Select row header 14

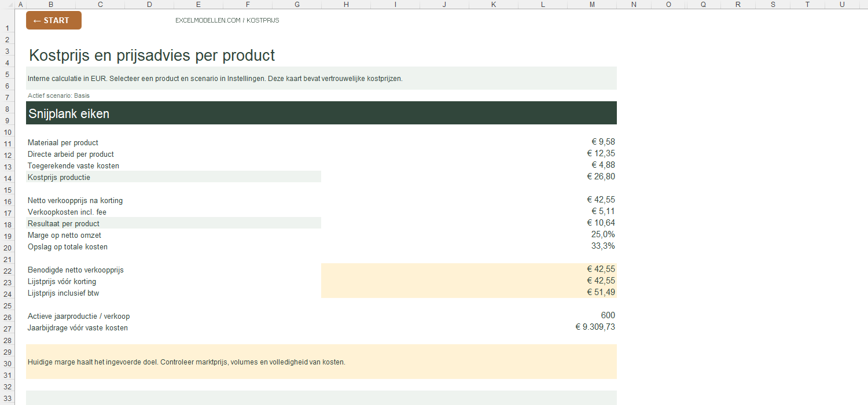(x=8, y=178)
